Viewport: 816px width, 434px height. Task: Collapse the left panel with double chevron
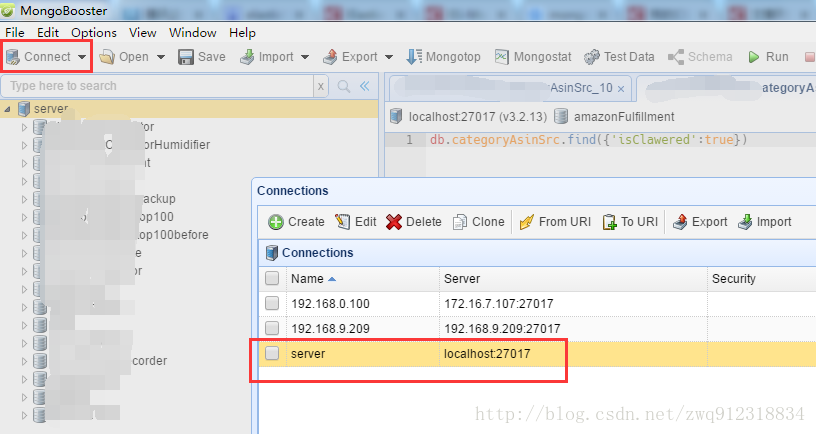(365, 86)
